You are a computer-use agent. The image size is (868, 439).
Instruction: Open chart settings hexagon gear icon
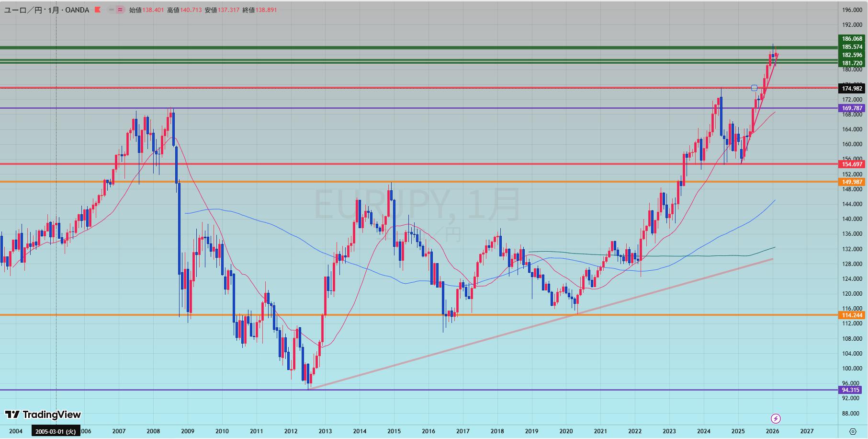click(x=853, y=431)
